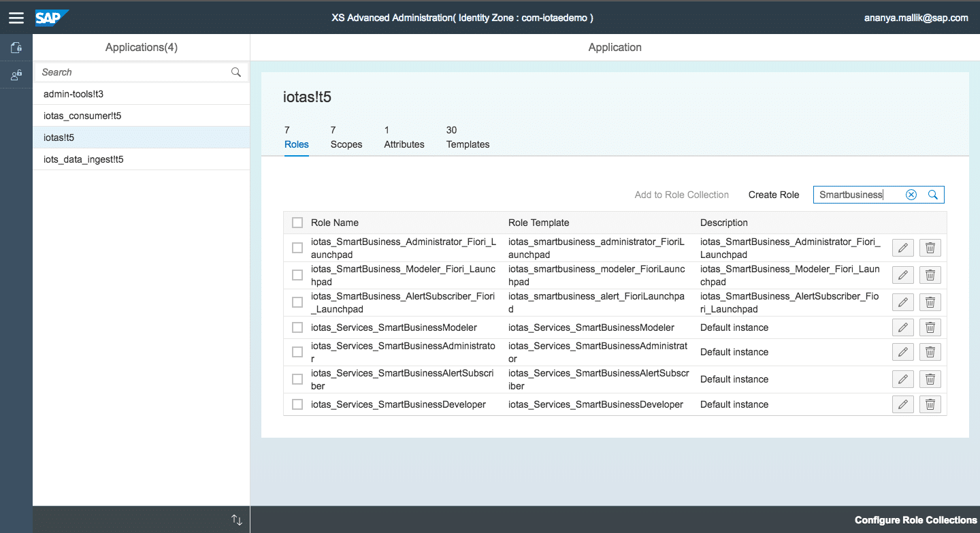Open the hamburger navigation menu
This screenshot has width=980, height=533.
click(x=16, y=18)
